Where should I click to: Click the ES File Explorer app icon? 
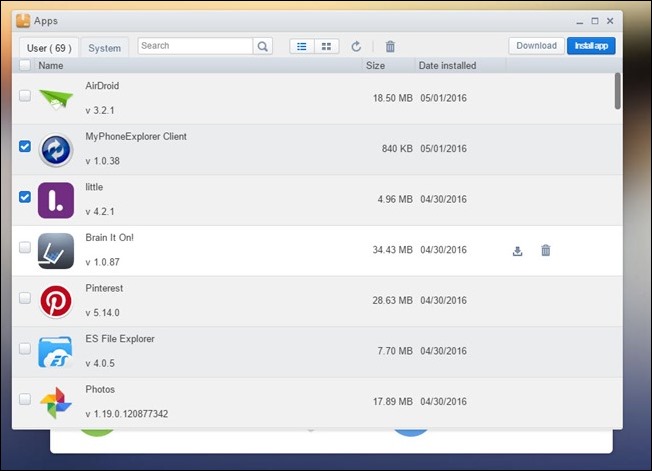tap(55, 352)
